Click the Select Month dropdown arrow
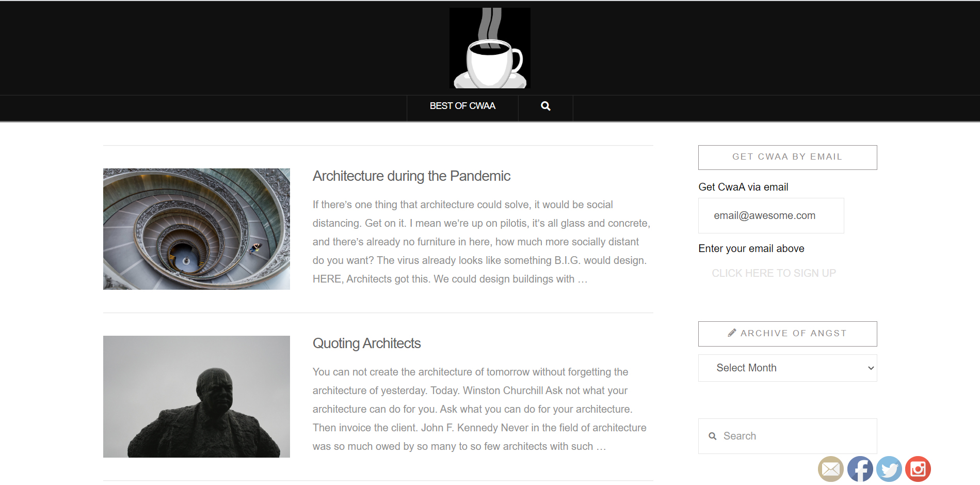Viewport: 980px width, 485px height. [x=871, y=368]
